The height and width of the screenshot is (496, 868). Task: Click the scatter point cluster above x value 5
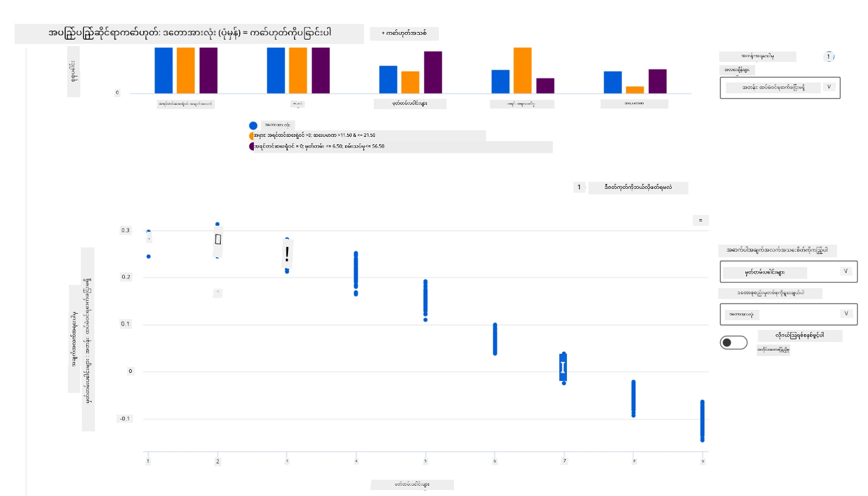[x=425, y=300]
